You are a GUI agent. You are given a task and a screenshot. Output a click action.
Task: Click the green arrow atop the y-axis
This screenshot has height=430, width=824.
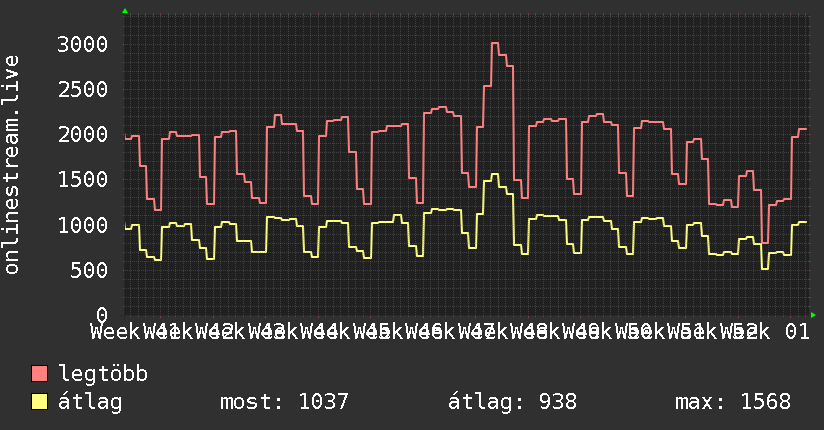coord(125,11)
